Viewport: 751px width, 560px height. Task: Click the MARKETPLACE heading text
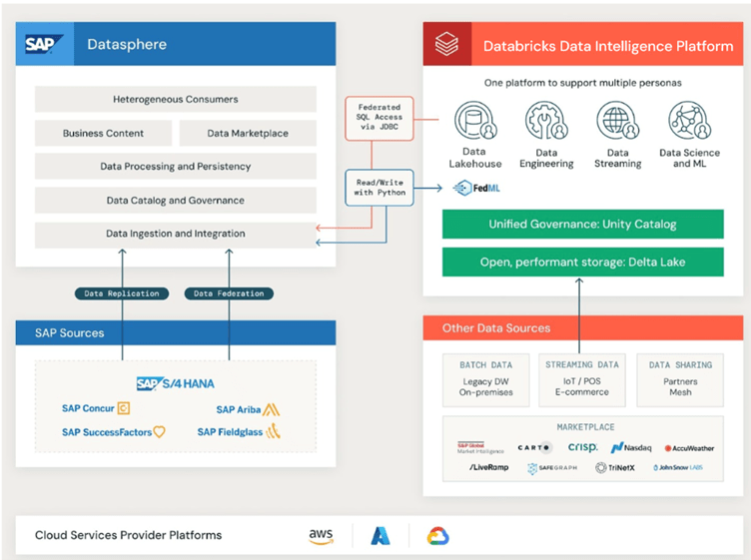[x=585, y=427]
